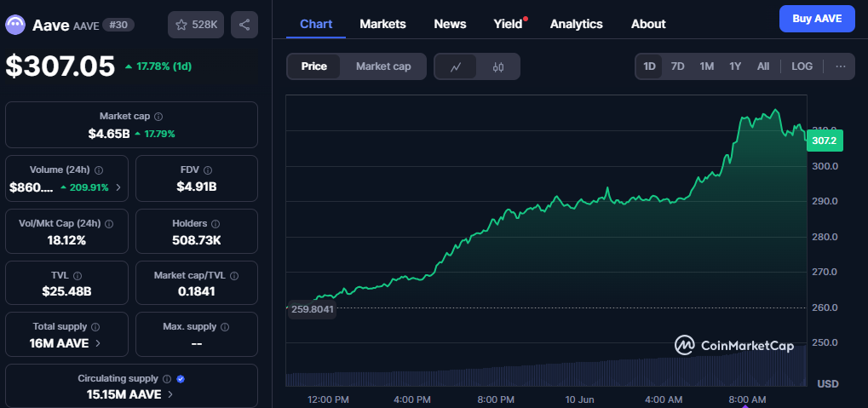Expand Volume (24h) details chevron
Viewport: 868px width, 408px height.
pos(118,187)
